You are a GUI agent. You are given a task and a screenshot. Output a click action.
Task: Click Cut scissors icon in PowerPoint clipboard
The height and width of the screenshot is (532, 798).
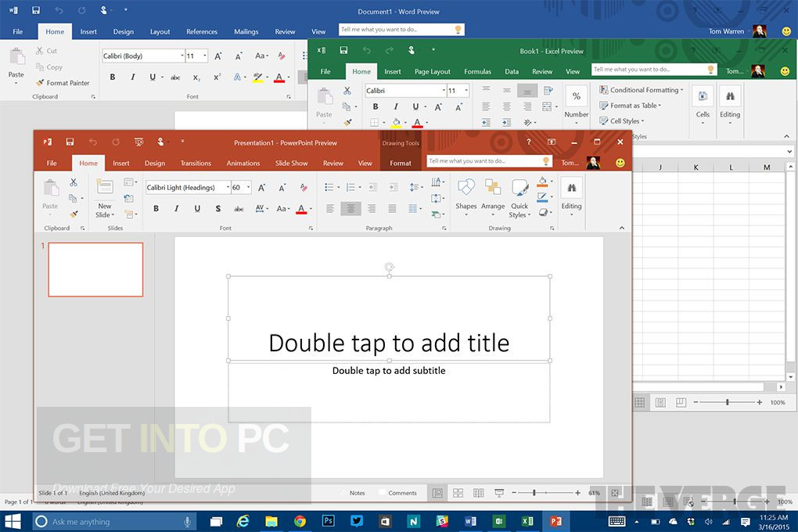coord(74,182)
